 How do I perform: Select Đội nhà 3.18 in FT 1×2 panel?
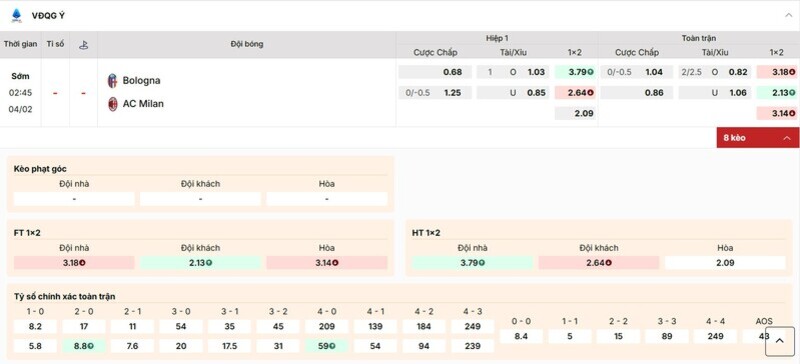pos(74,263)
